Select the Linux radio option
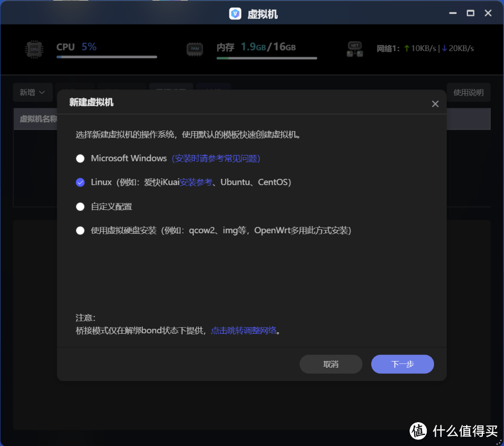504x446 pixels. 80,182
